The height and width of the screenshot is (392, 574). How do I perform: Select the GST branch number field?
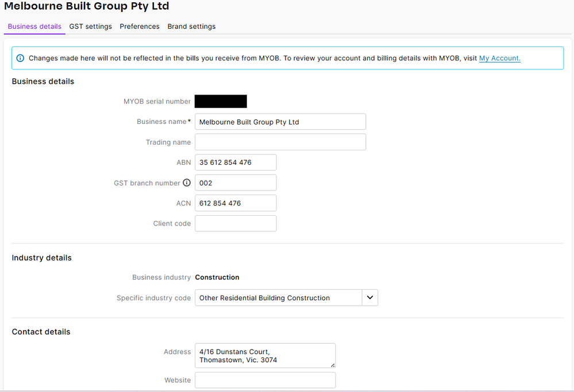pyautogui.click(x=236, y=183)
